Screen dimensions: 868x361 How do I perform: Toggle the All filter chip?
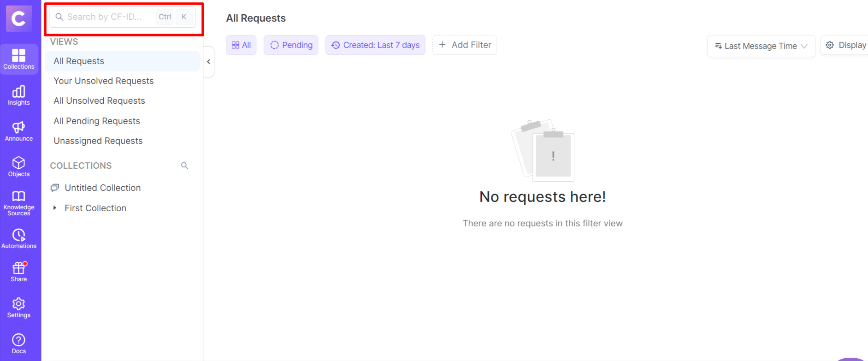pyautogui.click(x=241, y=45)
